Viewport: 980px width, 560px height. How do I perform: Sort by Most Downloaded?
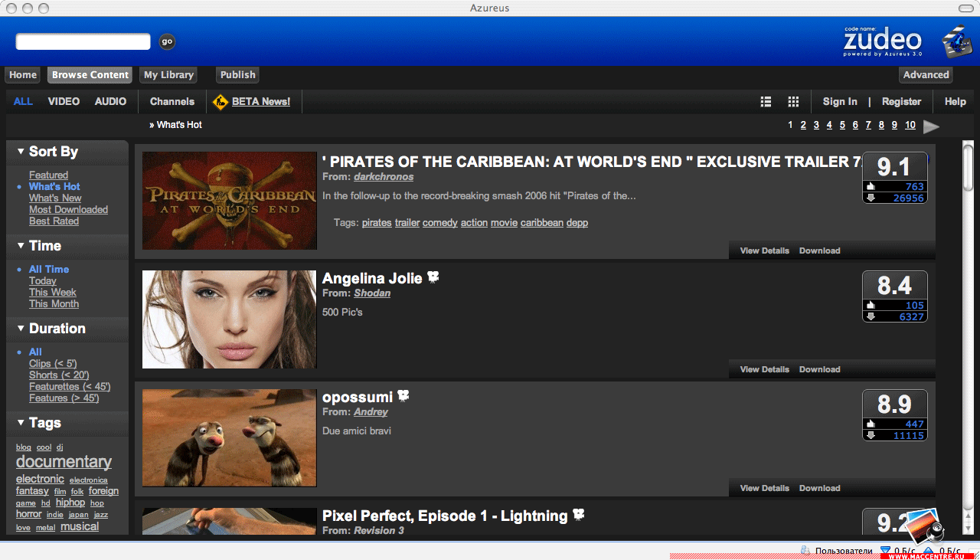pyautogui.click(x=68, y=210)
